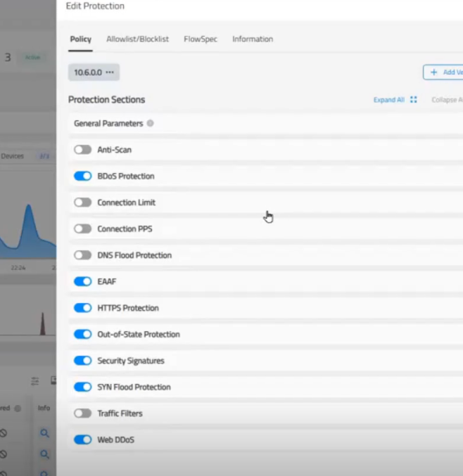Enable the Anti-Scan toggle
463x476 pixels.
coord(82,150)
